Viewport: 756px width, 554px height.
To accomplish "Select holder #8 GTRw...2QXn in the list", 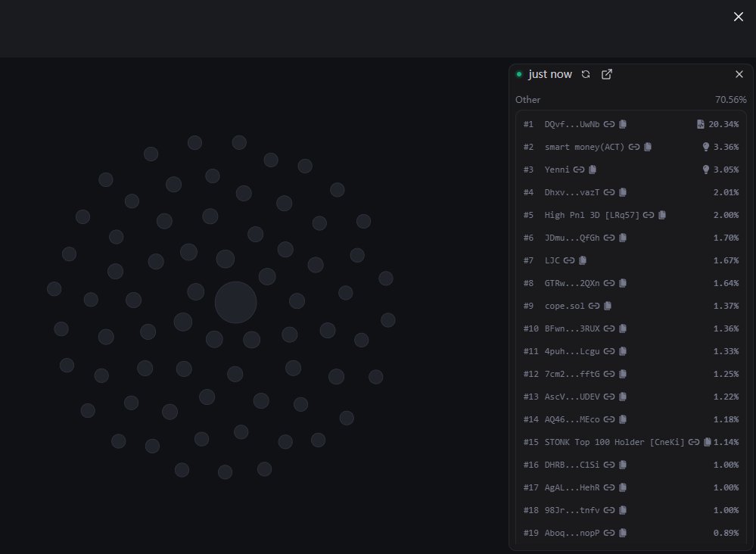I will pyautogui.click(x=571, y=283).
